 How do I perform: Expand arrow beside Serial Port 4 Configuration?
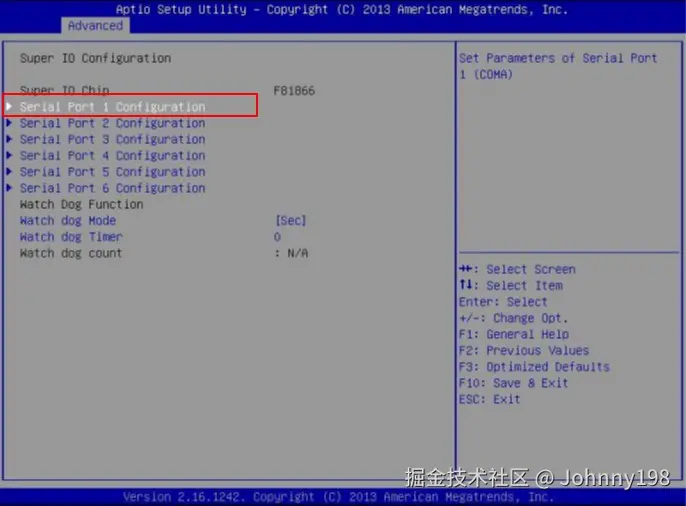coord(9,155)
